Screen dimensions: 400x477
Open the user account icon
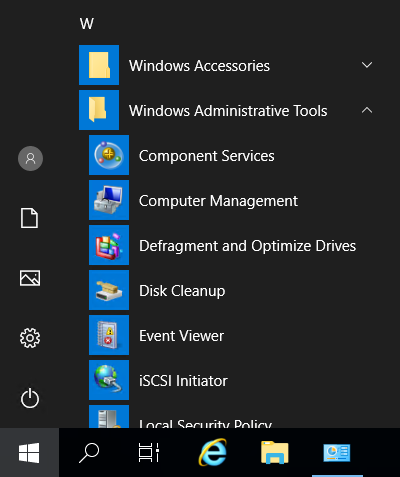point(30,158)
